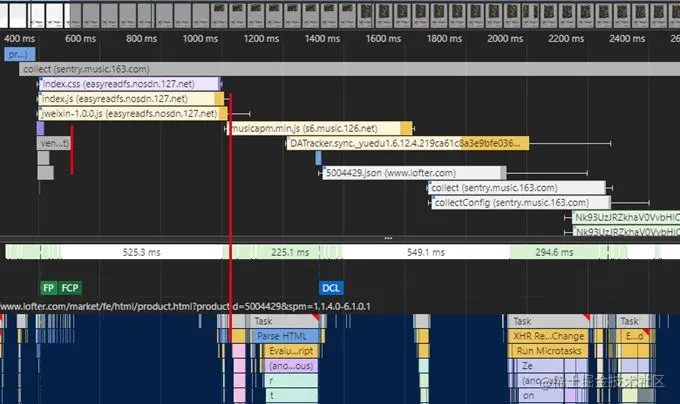This screenshot has width=680, height=404.
Task: Click the 600 ms ruler label
Action: pos(80,39)
